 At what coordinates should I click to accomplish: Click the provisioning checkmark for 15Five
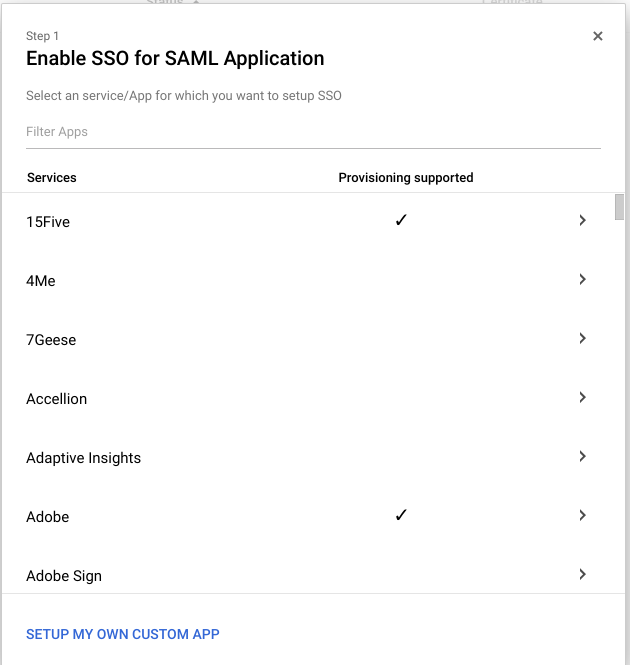[401, 220]
